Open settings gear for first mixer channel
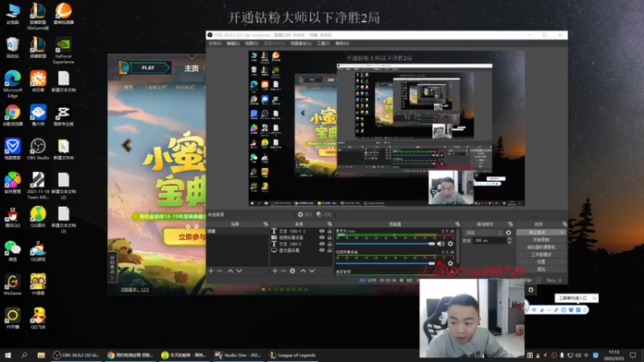This screenshot has width=644, height=362. (x=451, y=244)
